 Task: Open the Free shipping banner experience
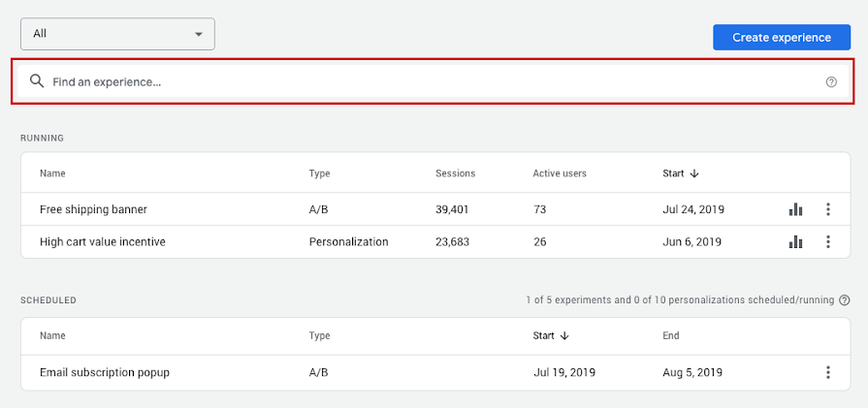point(93,209)
